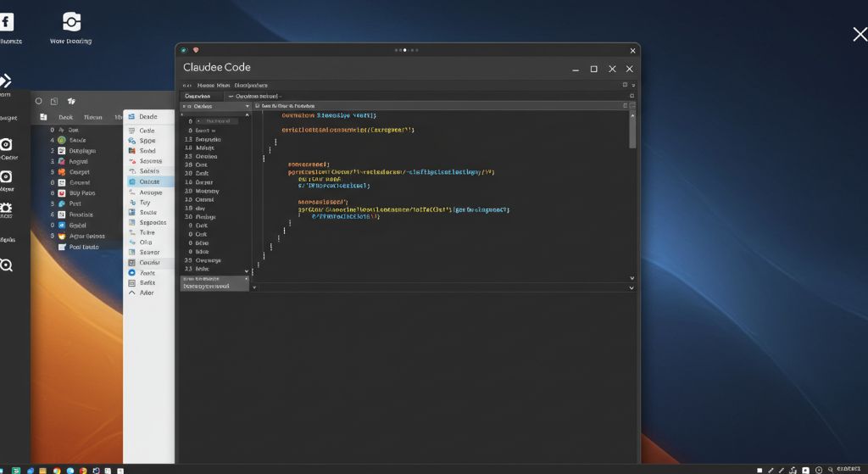Click the red icon of Bily Pabs row
The height and width of the screenshot is (474, 868).
(62, 193)
